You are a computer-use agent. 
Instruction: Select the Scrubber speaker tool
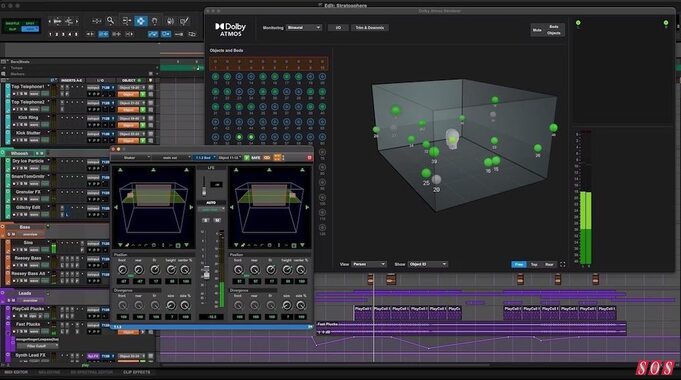pyautogui.click(x=170, y=21)
